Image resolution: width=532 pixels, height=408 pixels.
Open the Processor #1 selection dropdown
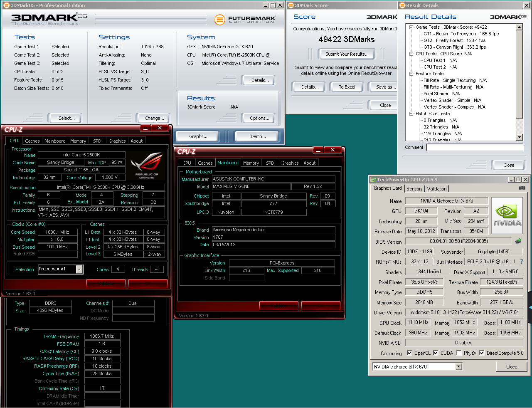pyautogui.click(x=79, y=270)
